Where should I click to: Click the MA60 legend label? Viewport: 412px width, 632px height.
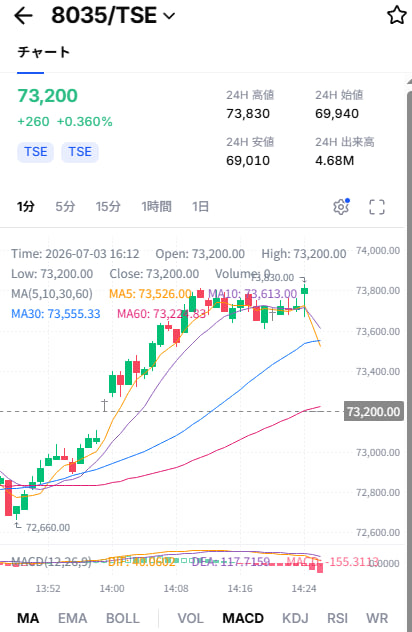pyautogui.click(x=161, y=314)
